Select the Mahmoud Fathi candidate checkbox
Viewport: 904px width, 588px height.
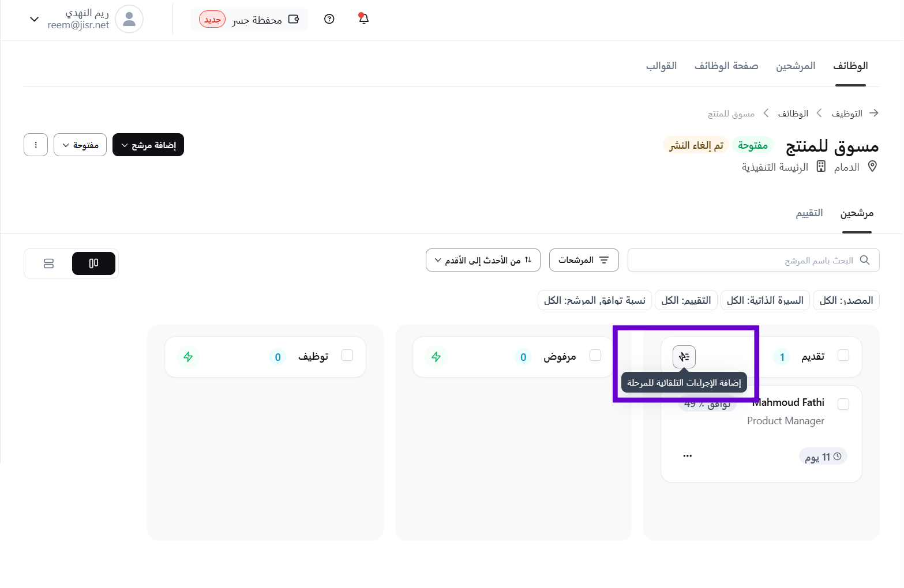[x=843, y=404]
